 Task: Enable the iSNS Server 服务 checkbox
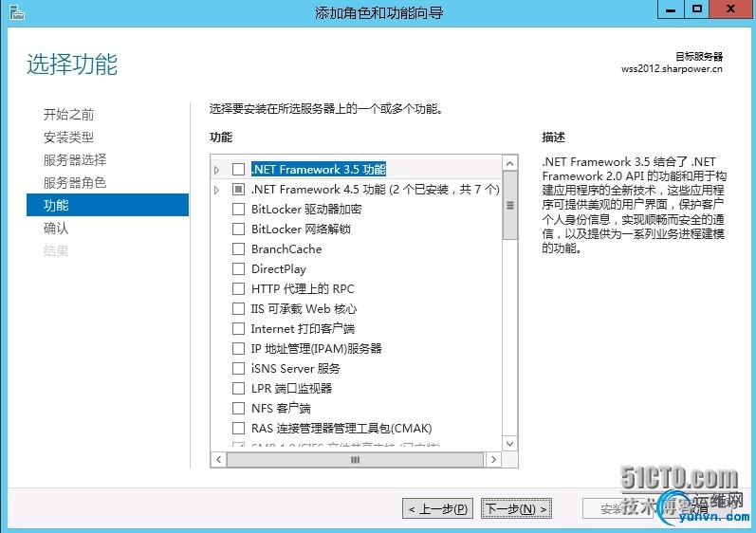[238, 368]
